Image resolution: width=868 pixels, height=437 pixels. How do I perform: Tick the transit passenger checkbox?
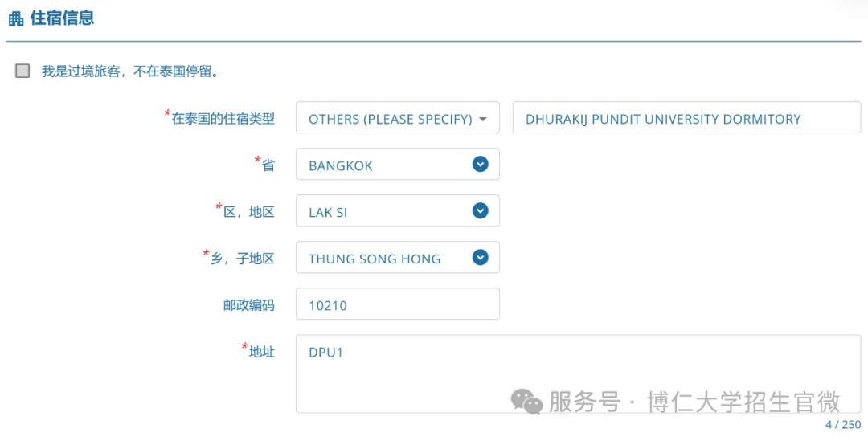point(23,71)
